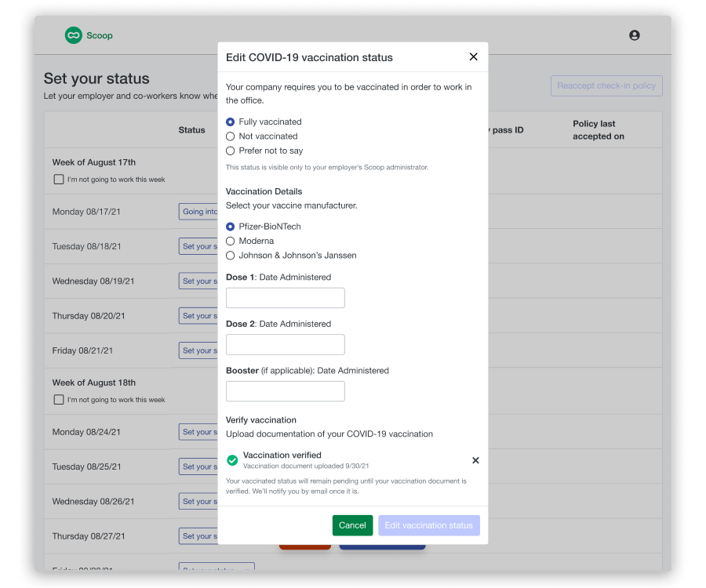Click the Dose 1 date field

[286, 298]
